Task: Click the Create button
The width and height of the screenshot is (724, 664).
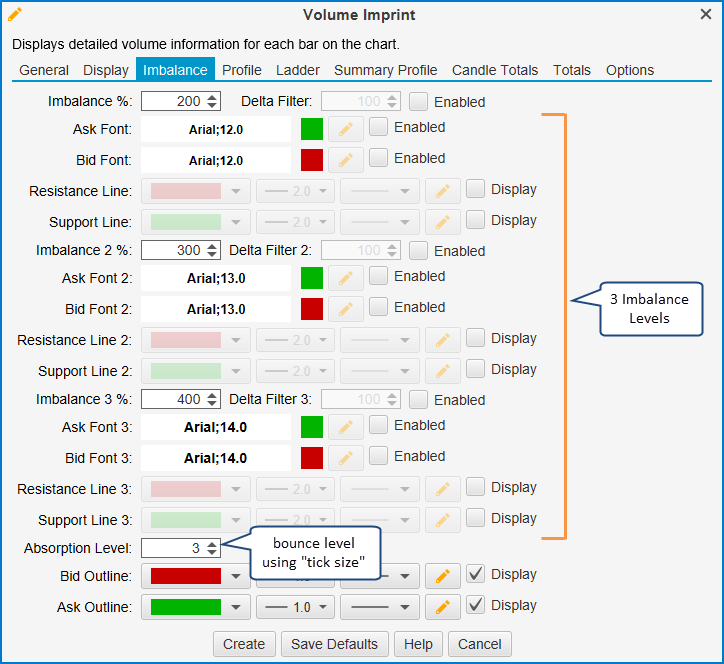Action: pos(244,644)
